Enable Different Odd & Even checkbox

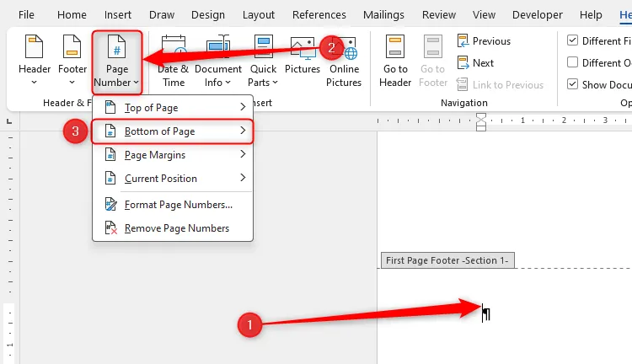pyautogui.click(x=573, y=62)
